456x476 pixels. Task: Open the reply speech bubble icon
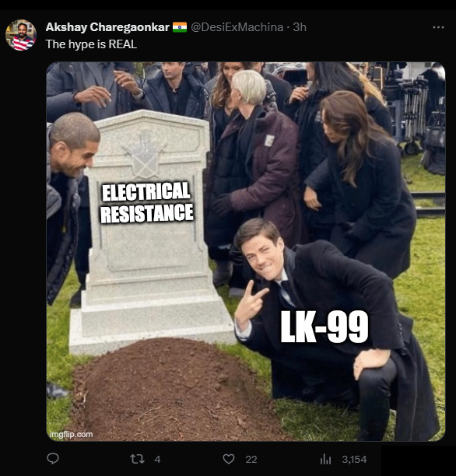pyautogui.click(x=53, y=459)
